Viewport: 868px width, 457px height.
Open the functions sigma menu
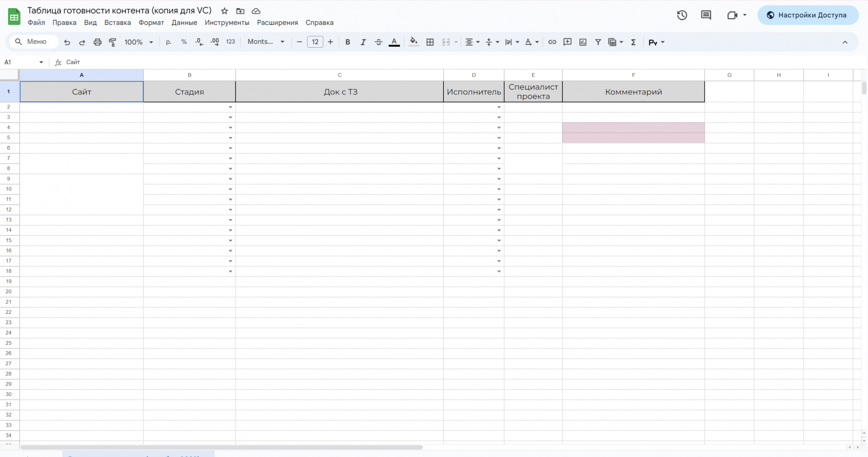point(633,42)
